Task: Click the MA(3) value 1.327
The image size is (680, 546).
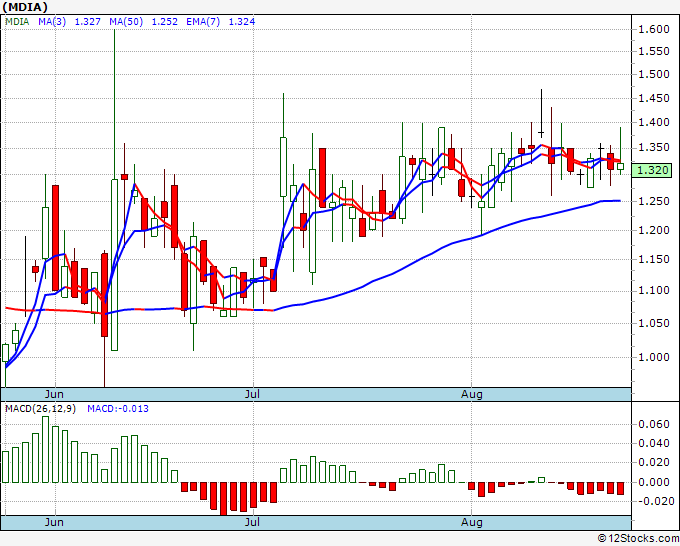Action: (88, 22)
